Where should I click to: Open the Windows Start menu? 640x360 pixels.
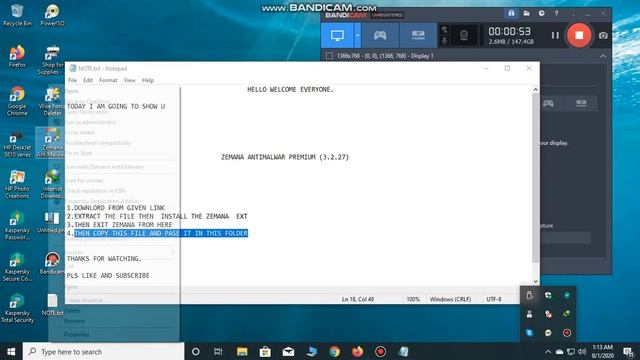pyautogui.click(x=11, y=351)
